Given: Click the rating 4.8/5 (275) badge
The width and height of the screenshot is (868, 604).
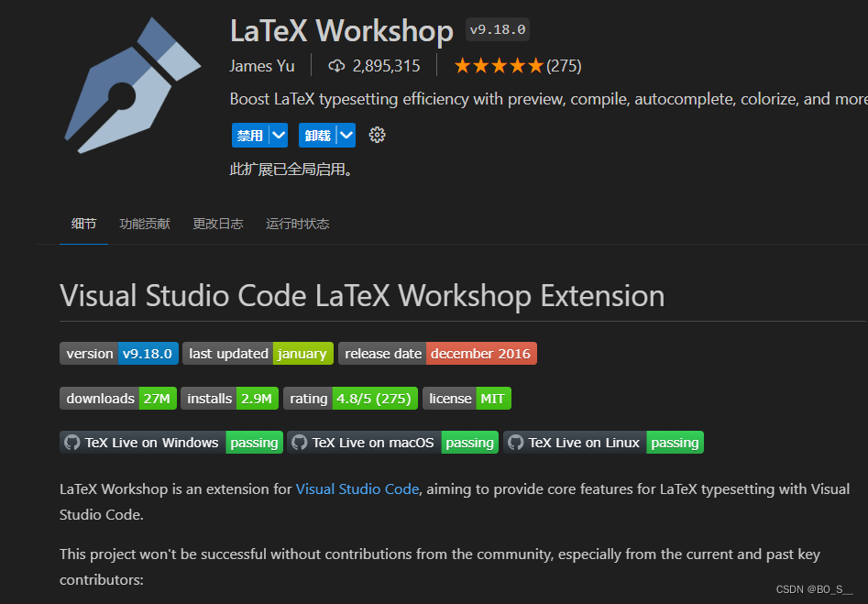Looking at the screenshot, I should [x=350, y=399].
